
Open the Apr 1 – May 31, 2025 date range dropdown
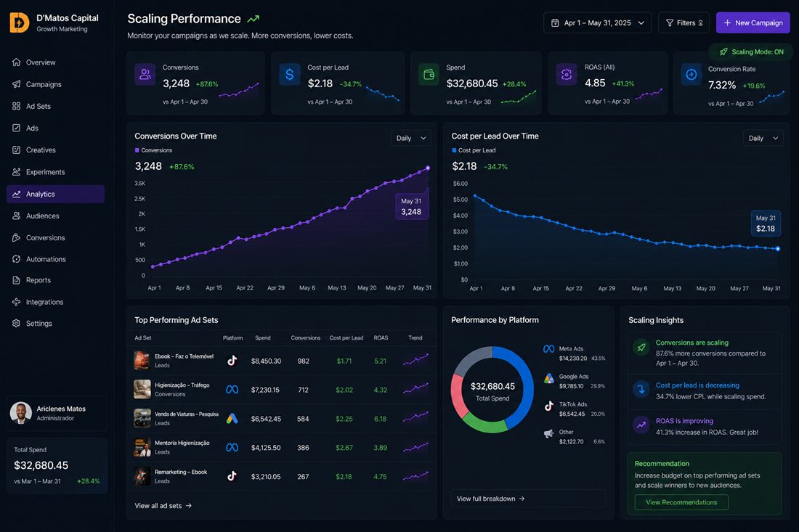coord(597,23)
